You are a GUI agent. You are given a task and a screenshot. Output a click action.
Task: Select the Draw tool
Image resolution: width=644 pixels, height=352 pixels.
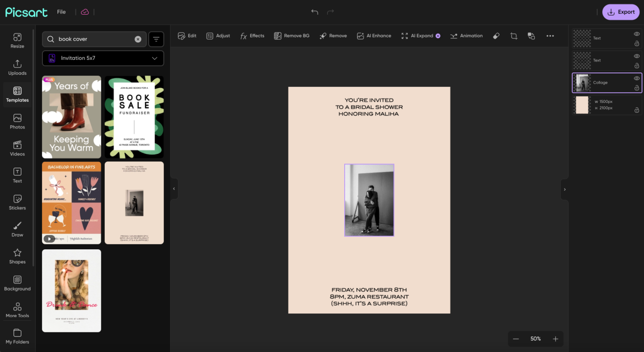pos(17,229)
